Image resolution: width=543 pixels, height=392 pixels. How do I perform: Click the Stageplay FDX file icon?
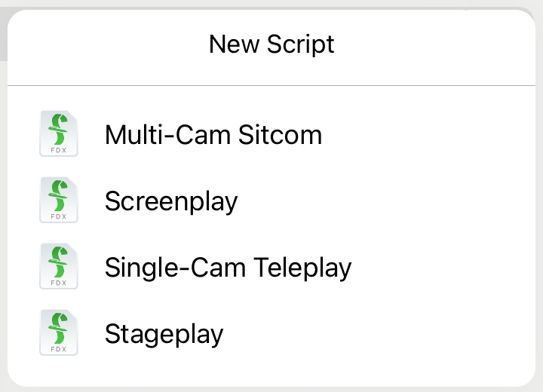tap(59, 332)
